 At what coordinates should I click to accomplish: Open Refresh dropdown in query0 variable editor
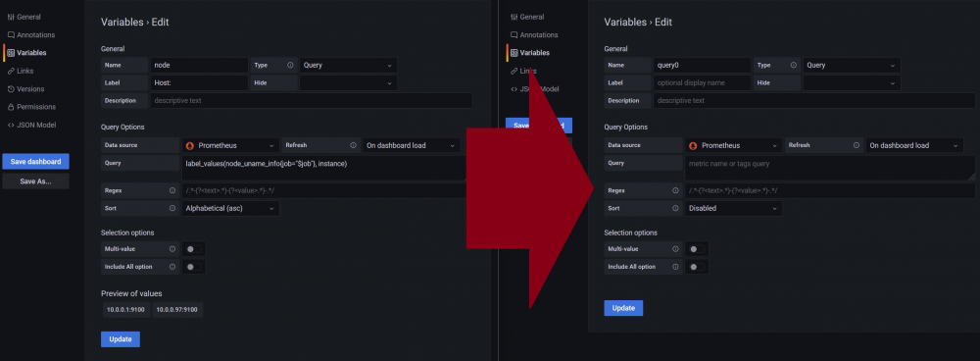(914, 146)
